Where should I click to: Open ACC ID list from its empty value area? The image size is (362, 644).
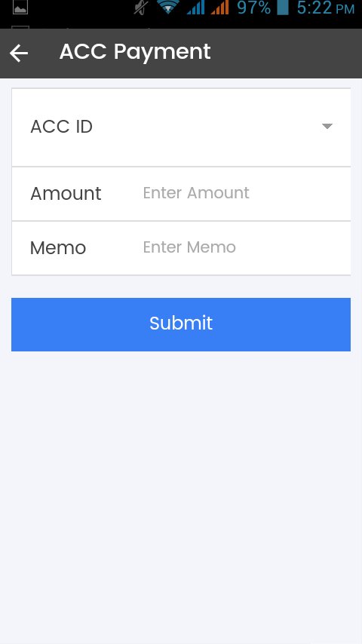tap(205, 127)
